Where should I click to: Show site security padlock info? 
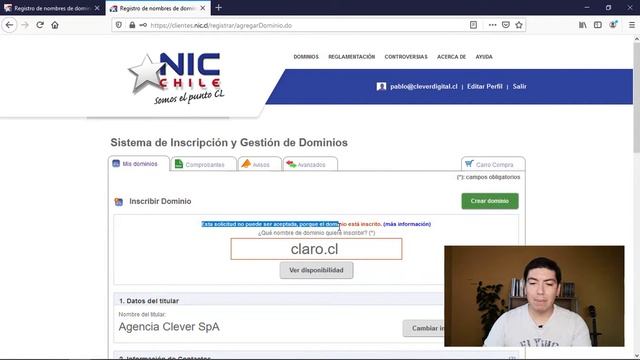pos(132,25)
